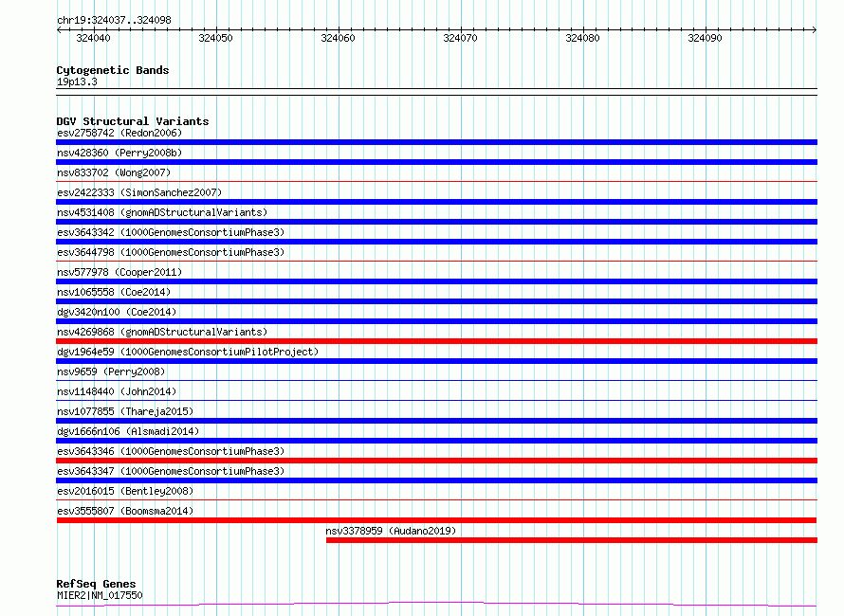Click the blue bar under nsv428360
The width and height of the screenshot is (844, 616).
[x=436, y=162]
